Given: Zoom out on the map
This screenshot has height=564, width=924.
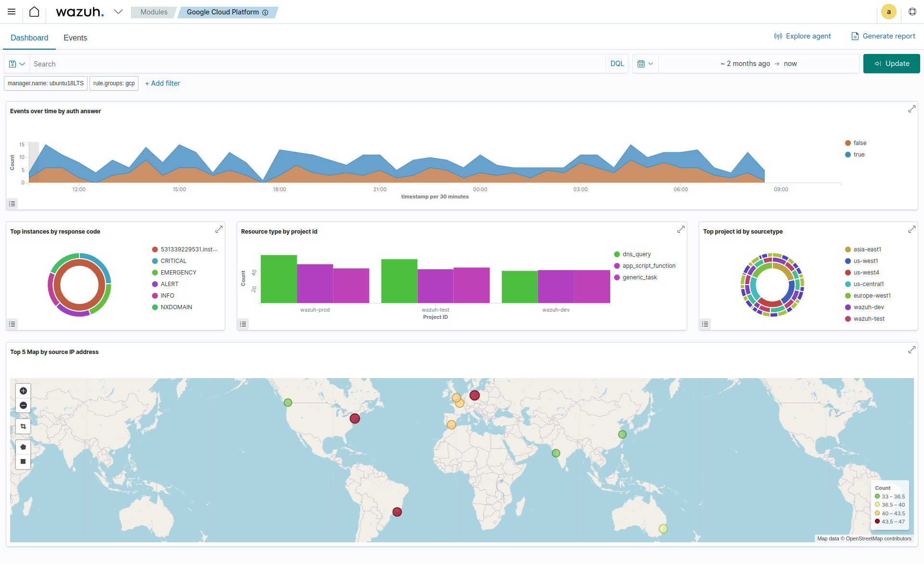Looking at the screenshot, I should pos(23,406).
